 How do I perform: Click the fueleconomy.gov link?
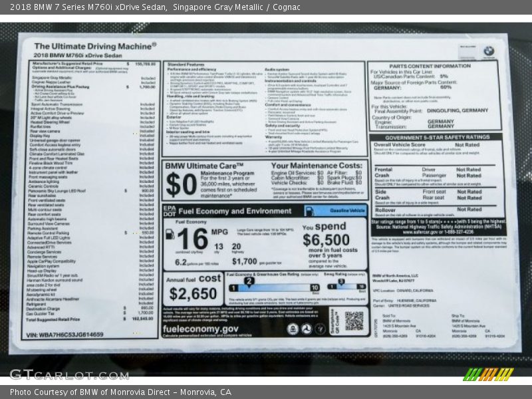(201, 329)
